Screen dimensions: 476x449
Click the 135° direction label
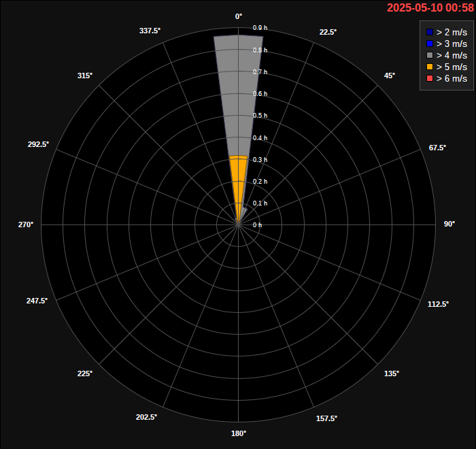392,373
